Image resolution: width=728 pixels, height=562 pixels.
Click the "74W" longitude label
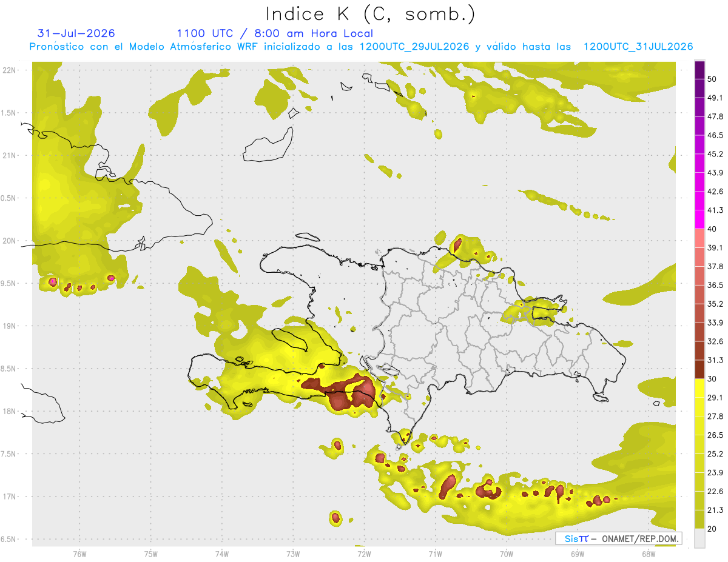point(222,554)
